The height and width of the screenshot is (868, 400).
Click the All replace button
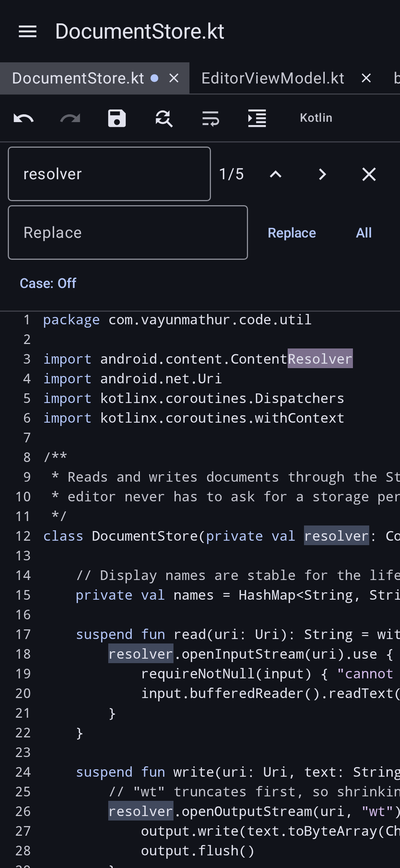tap(364, 233)
